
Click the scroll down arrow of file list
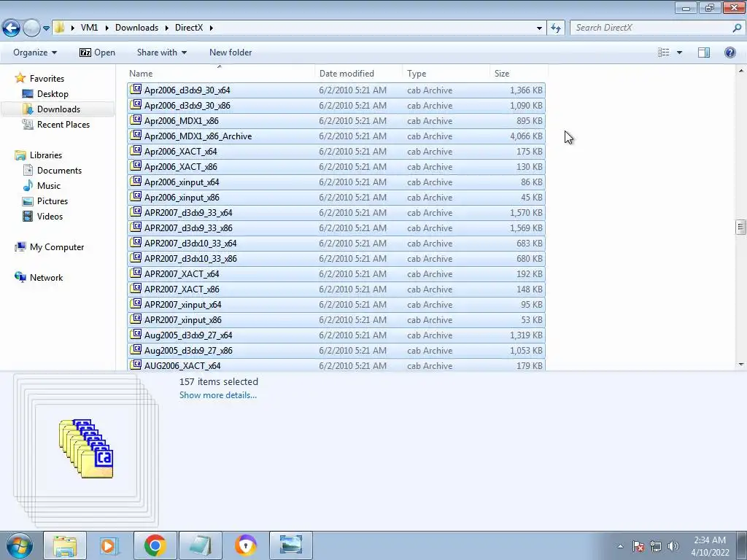[x=741, y=365]
